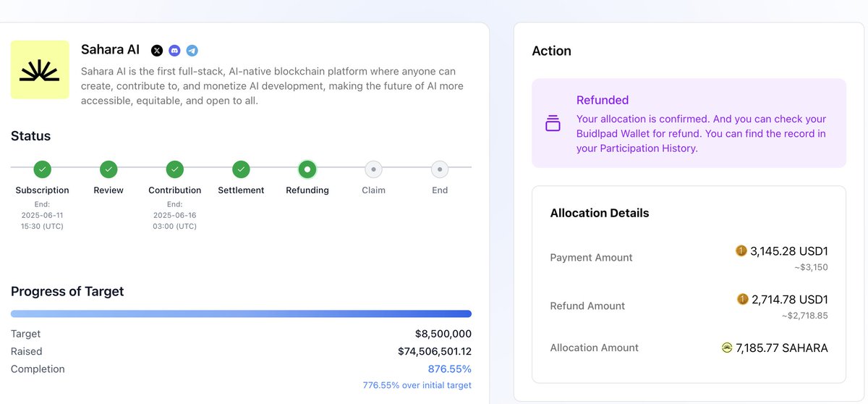Click the "Settlement" step label
The image size is (868, 404).
(x=242, y=190)
